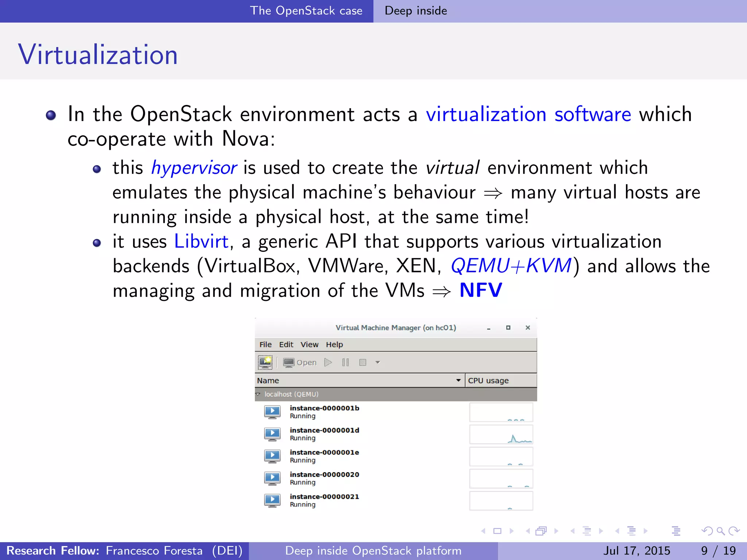This screenshot has height=560, width=747.
Task: Click the CPU usage graph for instance-0000001d
Action: pos(501,434)
